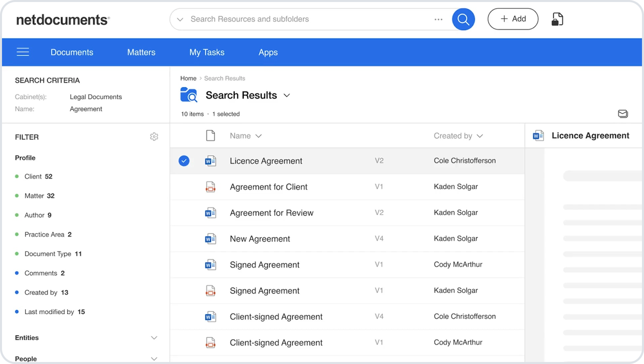Open the Created by column dropdown

tap(480, 136)
